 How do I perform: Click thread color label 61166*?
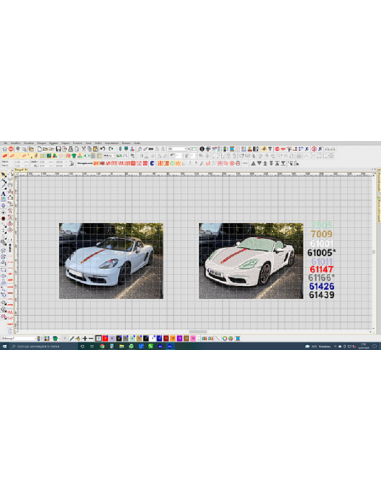coord(321,278)
